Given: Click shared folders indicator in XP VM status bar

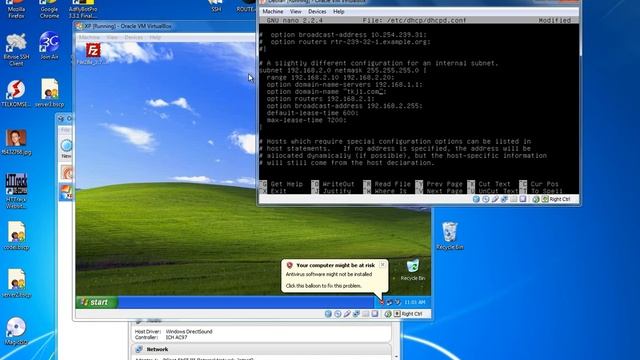Looking at the screenshot, I should coord(365,314).
